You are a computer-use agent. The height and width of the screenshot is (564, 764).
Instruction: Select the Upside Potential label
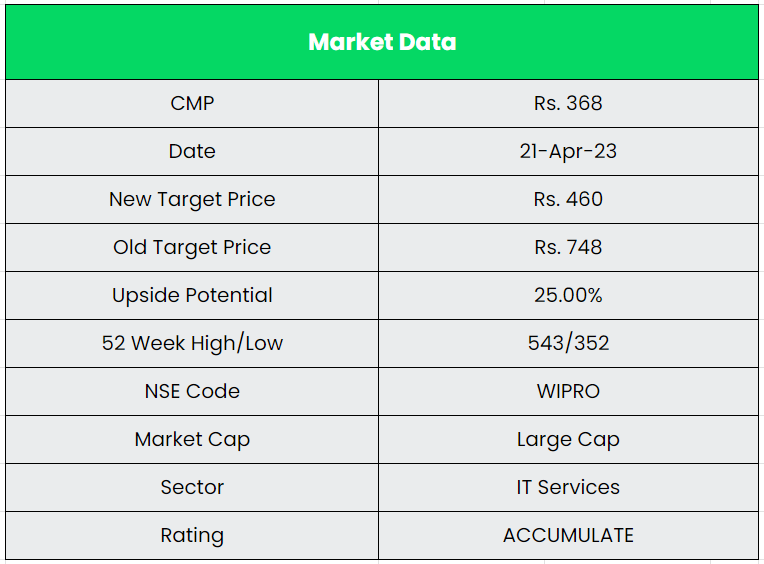point(192,295)
